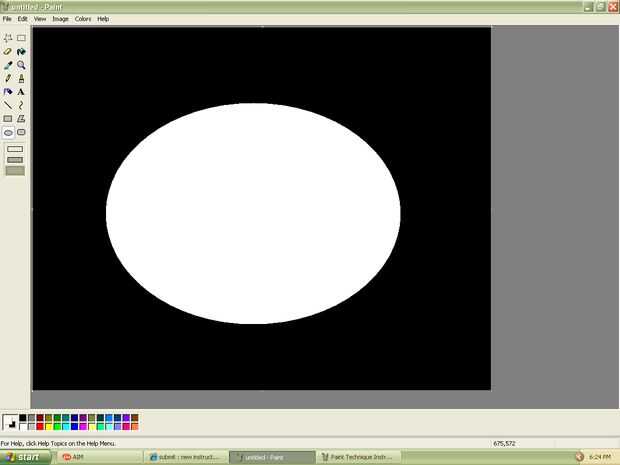Open the Image menu
This screenshot has height=465, width=620.
click(60, 19)
